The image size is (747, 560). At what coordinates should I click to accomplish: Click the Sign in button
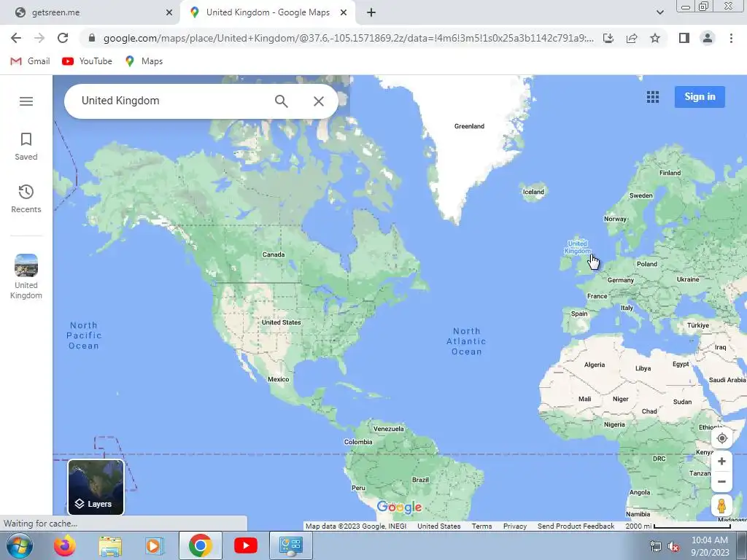click(x=700, y=97)
